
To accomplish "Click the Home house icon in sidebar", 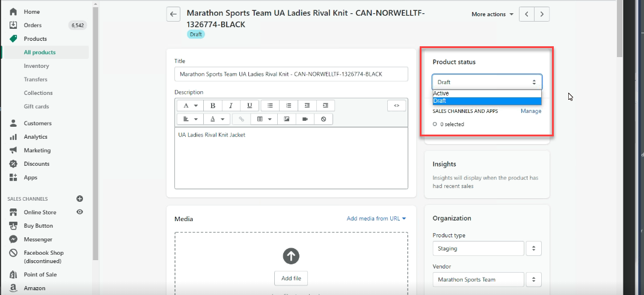I will pyautogui.click(x=13, y=11).
